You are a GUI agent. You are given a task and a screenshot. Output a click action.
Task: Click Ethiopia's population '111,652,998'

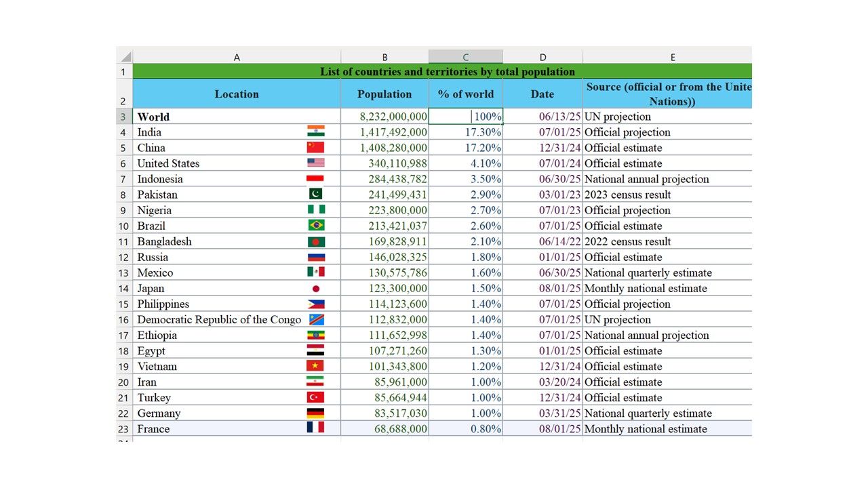coord(384,335)
